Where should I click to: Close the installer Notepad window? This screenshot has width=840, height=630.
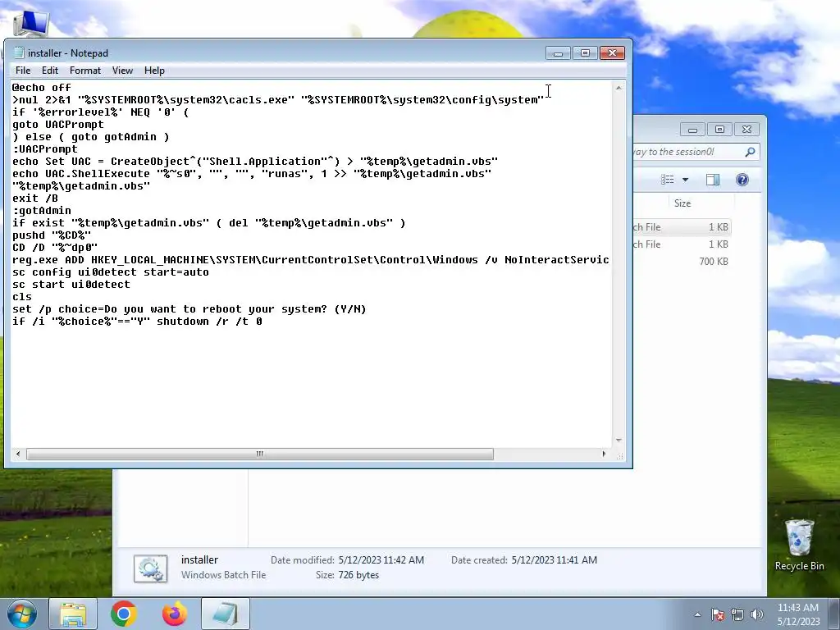(612, 53)
